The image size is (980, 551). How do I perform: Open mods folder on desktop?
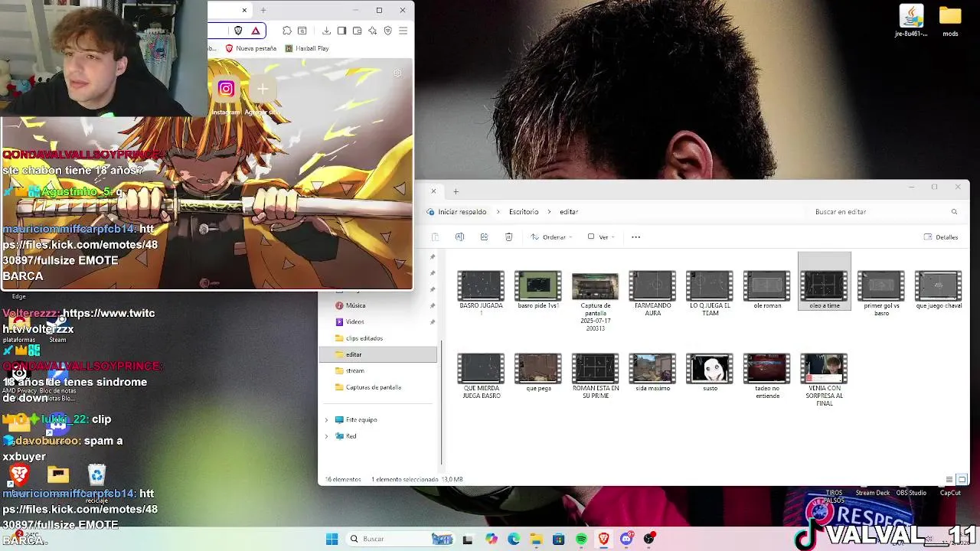coord(950,21)
